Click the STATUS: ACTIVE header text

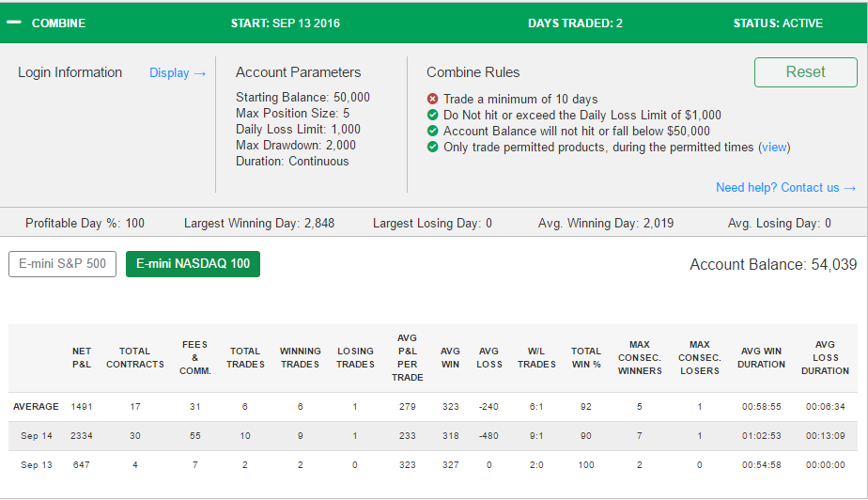(x=778, y=23)
